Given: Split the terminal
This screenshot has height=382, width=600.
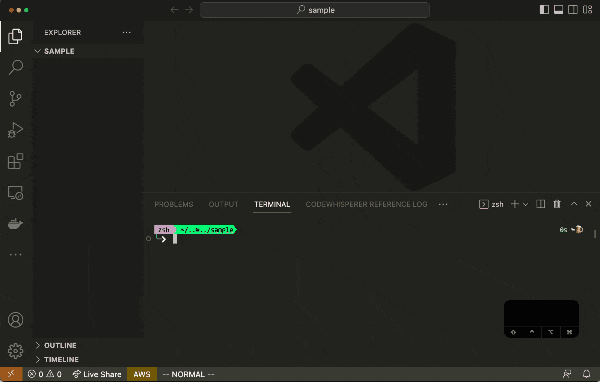Looking at the screenshot, I should (540, 204).
